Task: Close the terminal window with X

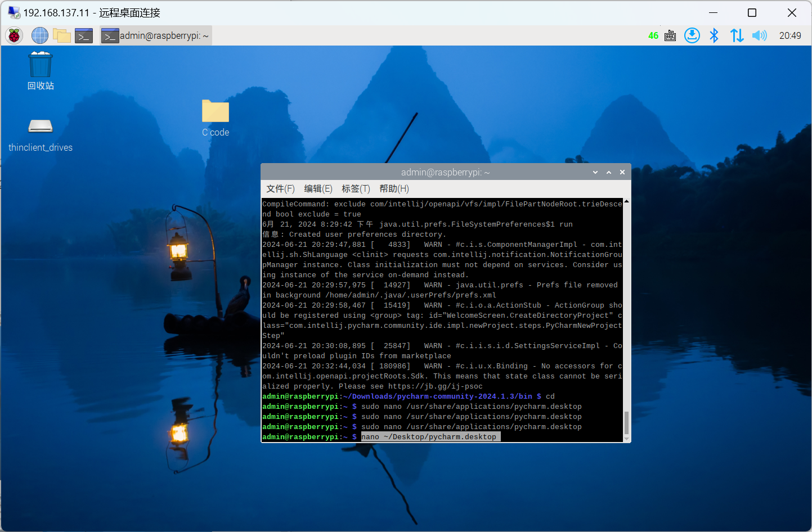Action: [622, 172]
